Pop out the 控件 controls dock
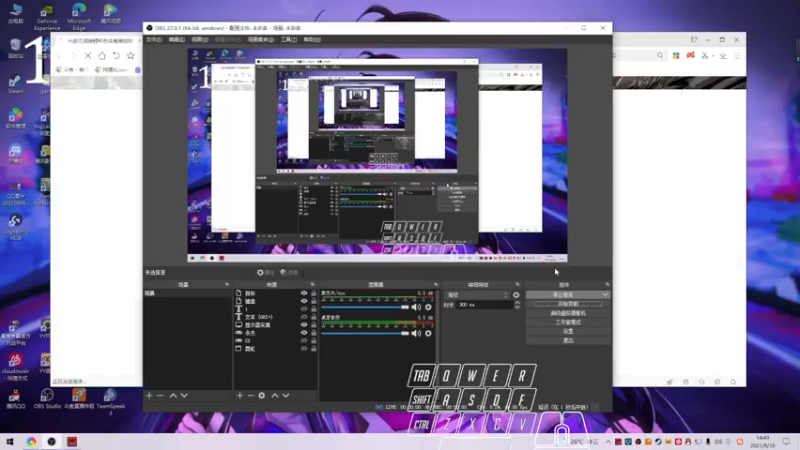Viewport: 800px width, 450px height. (x=607, y=284)
